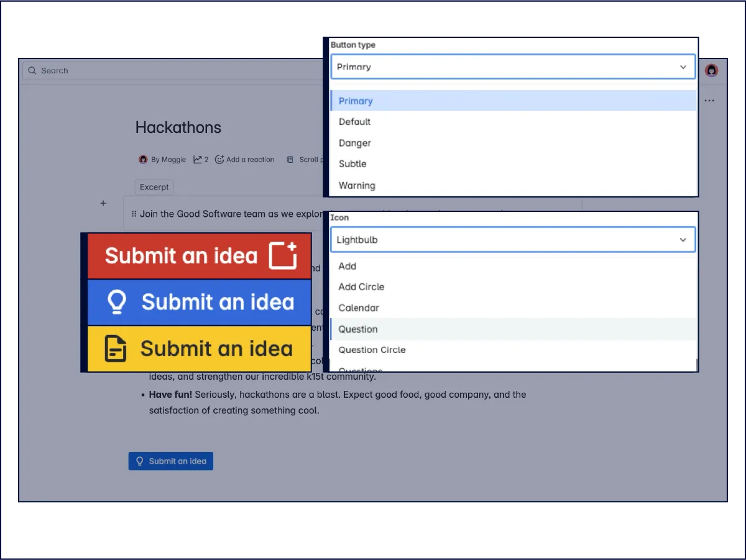Click the drag handle dots of the excerpt
Viewport: 746px width, 560px height.
[134, 214]
